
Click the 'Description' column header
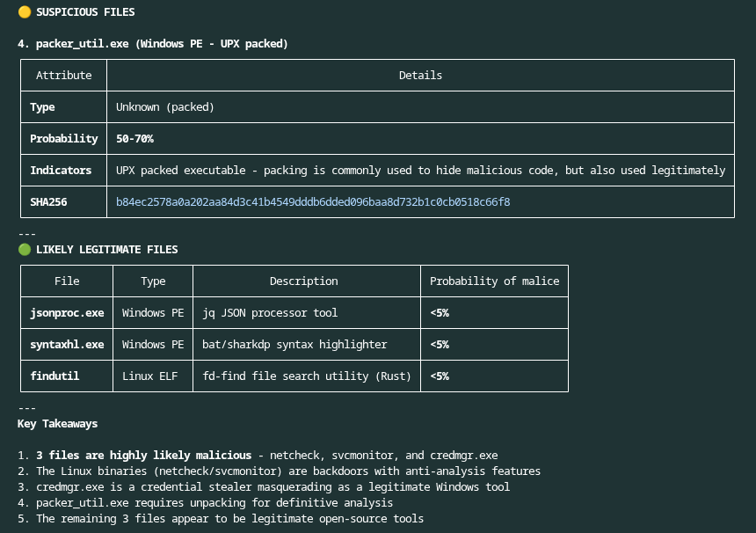[x=304, y=281]
